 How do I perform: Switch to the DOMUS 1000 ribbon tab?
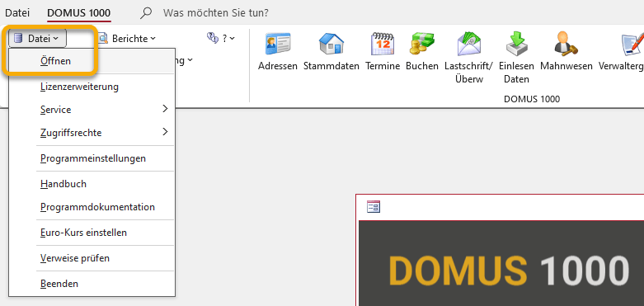(x=79, y=13)
